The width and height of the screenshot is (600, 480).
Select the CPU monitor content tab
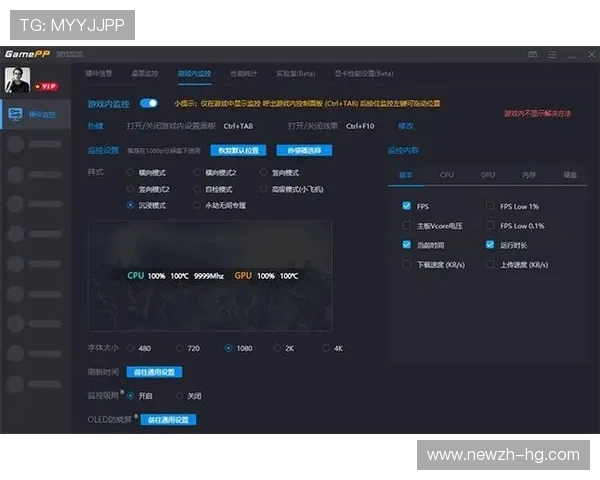447,175
